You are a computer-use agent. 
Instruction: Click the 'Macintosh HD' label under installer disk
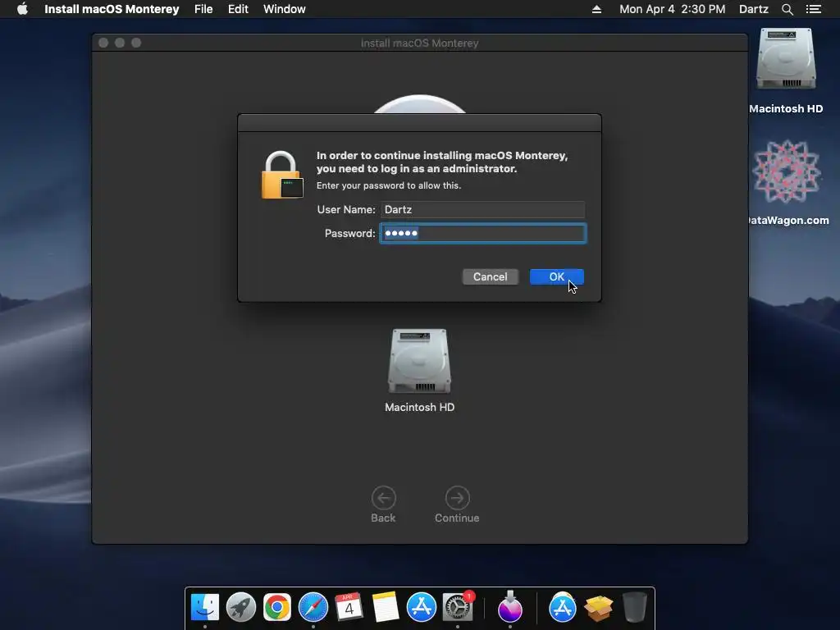419,407
